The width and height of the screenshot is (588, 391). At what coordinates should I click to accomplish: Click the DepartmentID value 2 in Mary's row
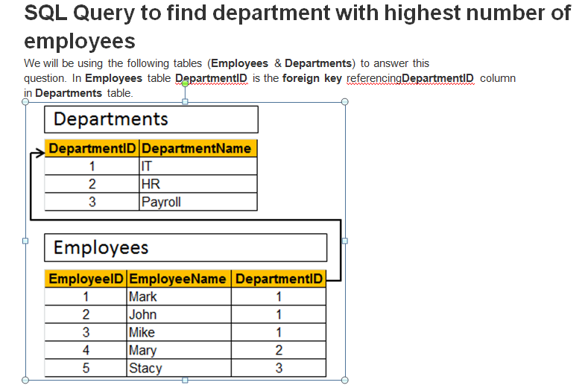[279, 350]
